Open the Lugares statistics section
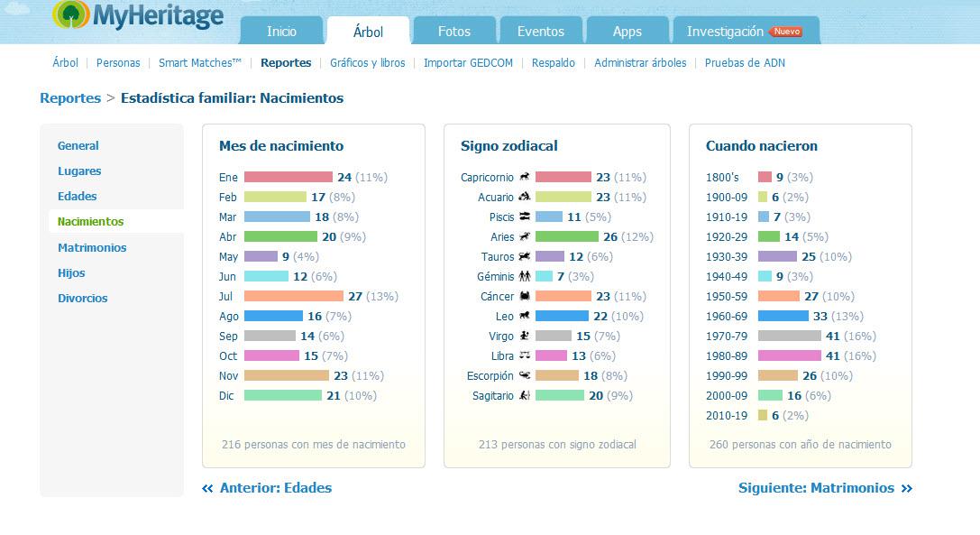 (x=79, y=171)
